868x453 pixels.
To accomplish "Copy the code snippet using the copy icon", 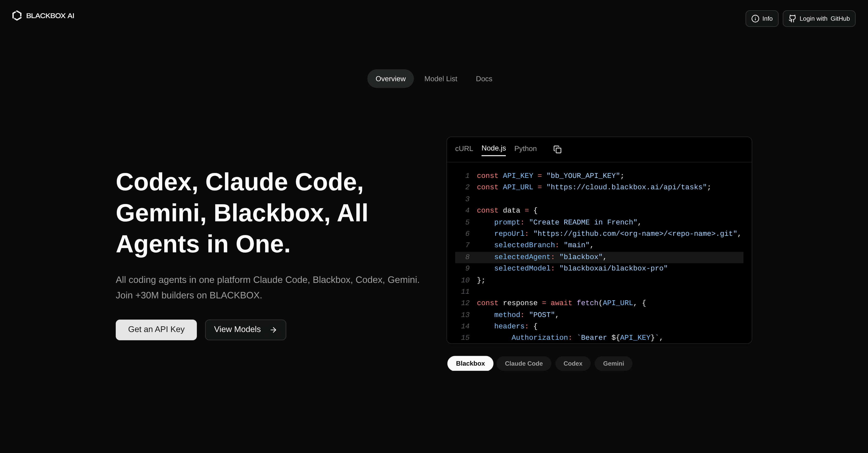I will pos(557,149).
